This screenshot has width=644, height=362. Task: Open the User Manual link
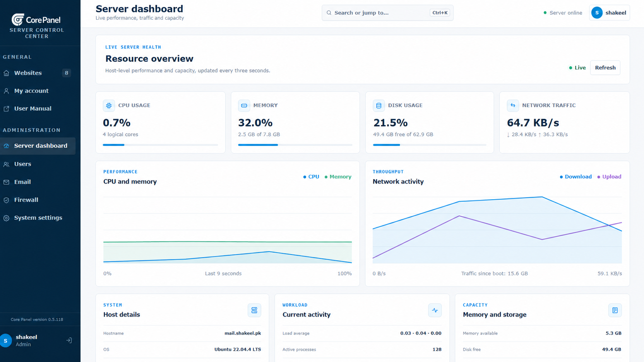[38, 109]
